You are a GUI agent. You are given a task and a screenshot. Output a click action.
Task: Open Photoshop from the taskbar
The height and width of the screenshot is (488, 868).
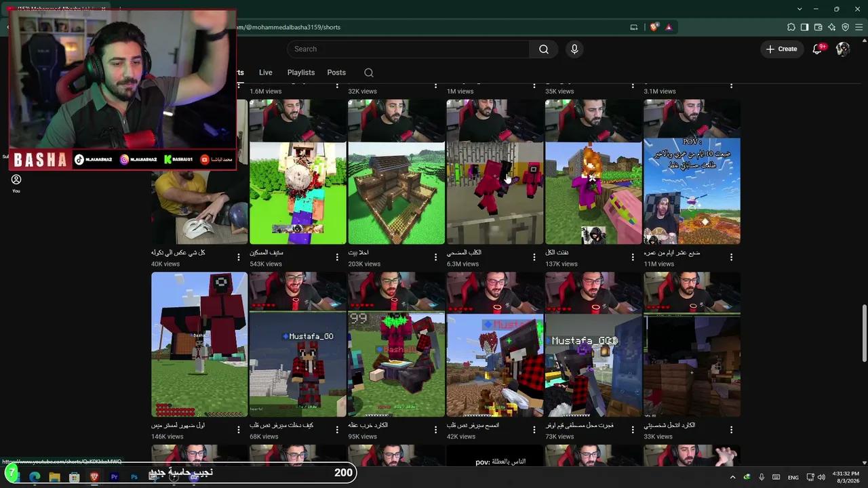(134, 477)
